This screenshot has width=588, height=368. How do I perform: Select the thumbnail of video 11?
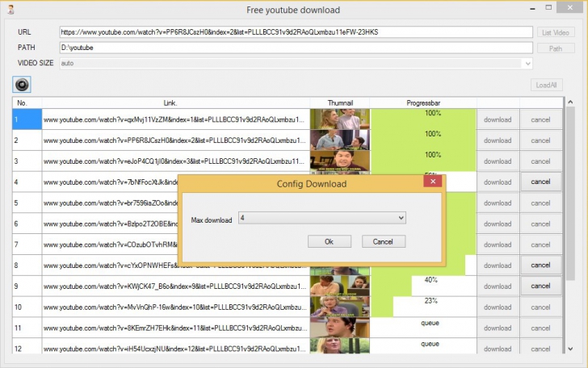340,328
